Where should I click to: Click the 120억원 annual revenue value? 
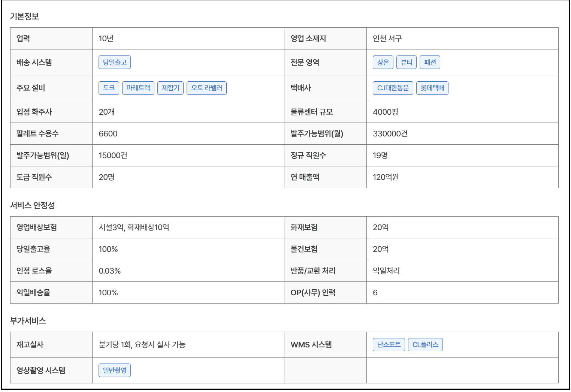(x=386, y=177)
